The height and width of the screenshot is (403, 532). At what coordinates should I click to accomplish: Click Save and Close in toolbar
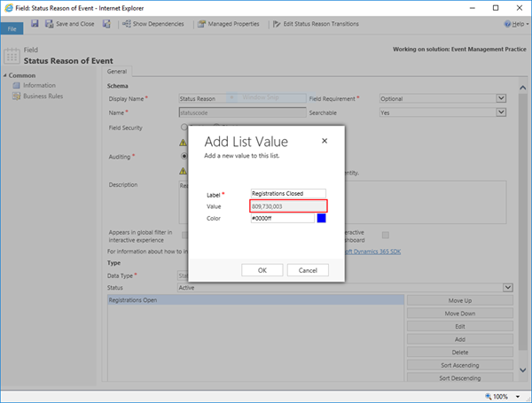pos(74,24)
